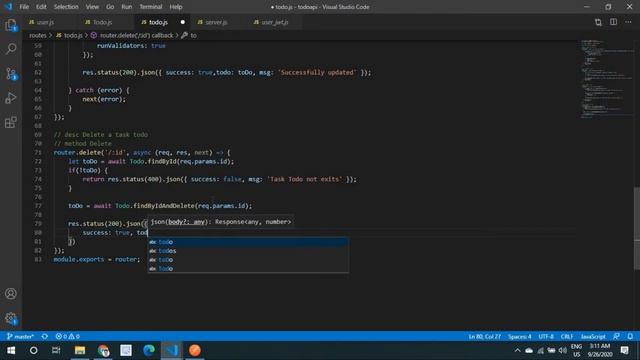Click the editor vertical scrollbar thumb
640x360 pixels.
click(637, 228)
